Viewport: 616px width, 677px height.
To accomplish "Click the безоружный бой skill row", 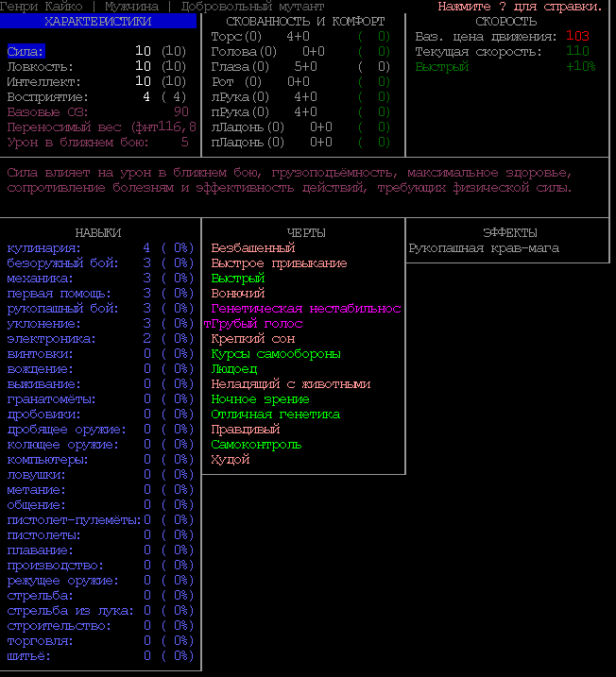I will (100, 262).
